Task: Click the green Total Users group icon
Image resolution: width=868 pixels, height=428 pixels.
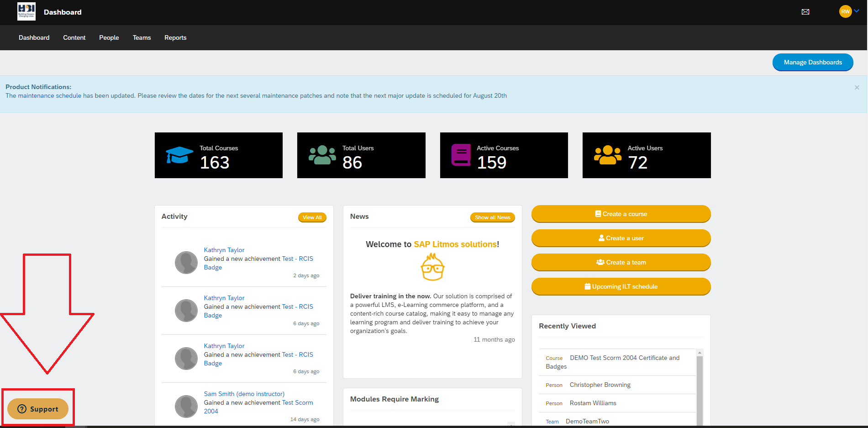Action: click(322, 155)
